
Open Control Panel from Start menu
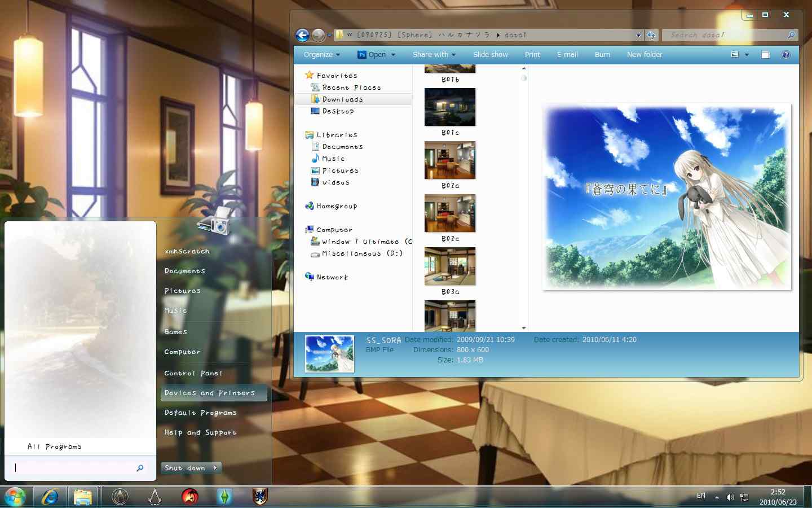point(193,373)
